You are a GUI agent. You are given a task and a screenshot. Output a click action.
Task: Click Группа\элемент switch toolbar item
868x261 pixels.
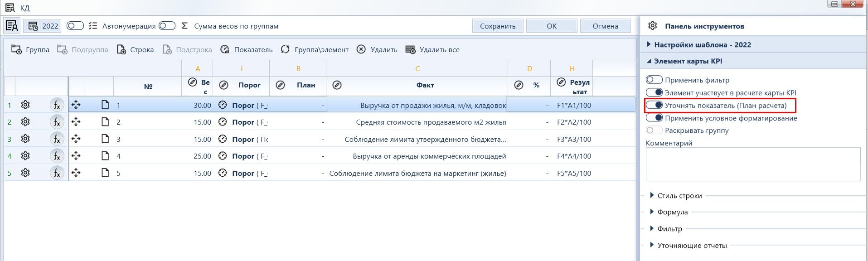click(315, 49)
